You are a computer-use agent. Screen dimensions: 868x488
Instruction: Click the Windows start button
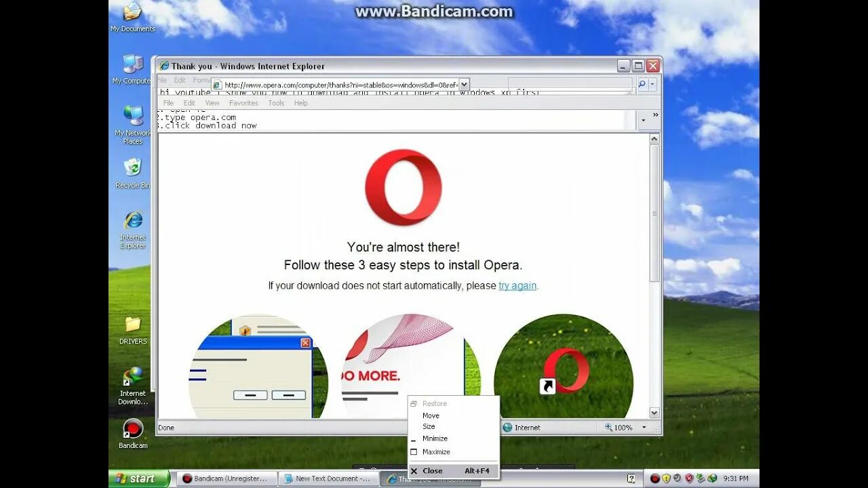point(140,479)
